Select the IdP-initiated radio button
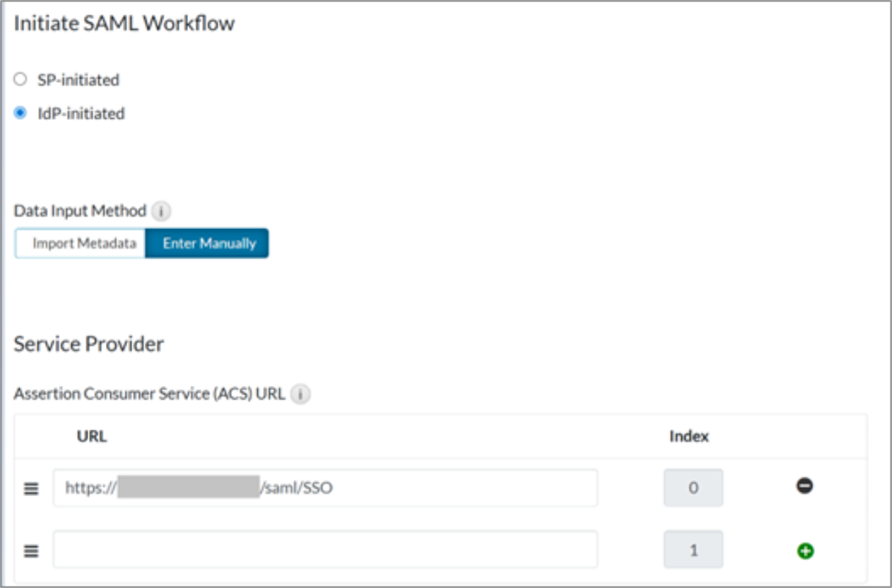 click(x=20, y=113)
